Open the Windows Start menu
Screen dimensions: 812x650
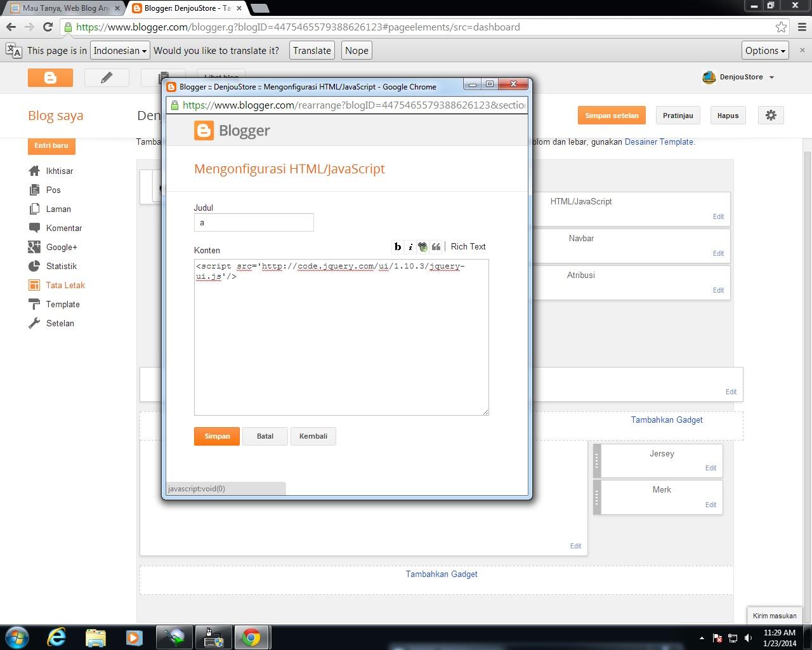click(17, 637)
